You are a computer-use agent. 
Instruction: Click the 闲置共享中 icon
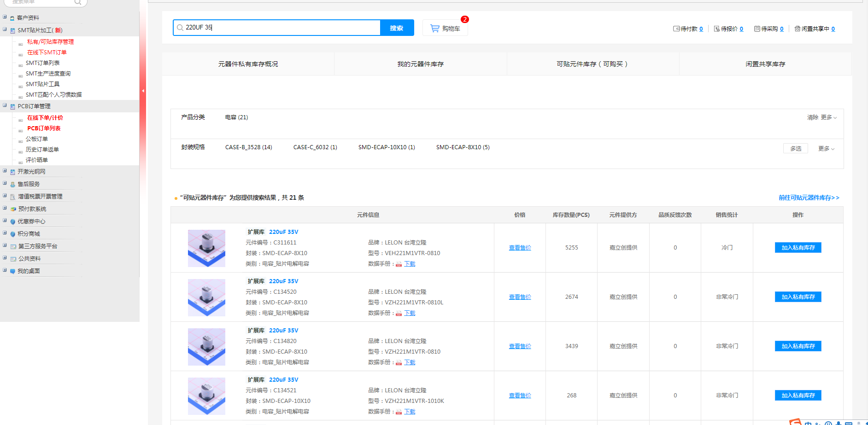797,29
